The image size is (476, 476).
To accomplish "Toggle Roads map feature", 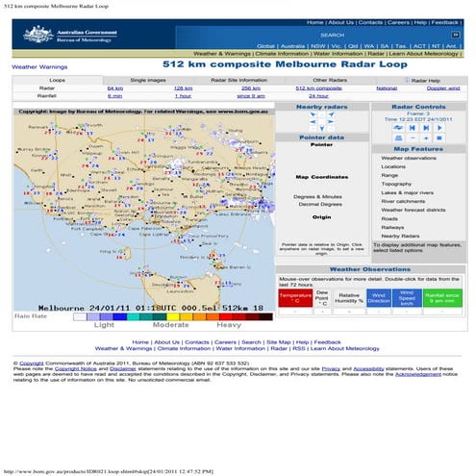I will (x=389, y=218).
